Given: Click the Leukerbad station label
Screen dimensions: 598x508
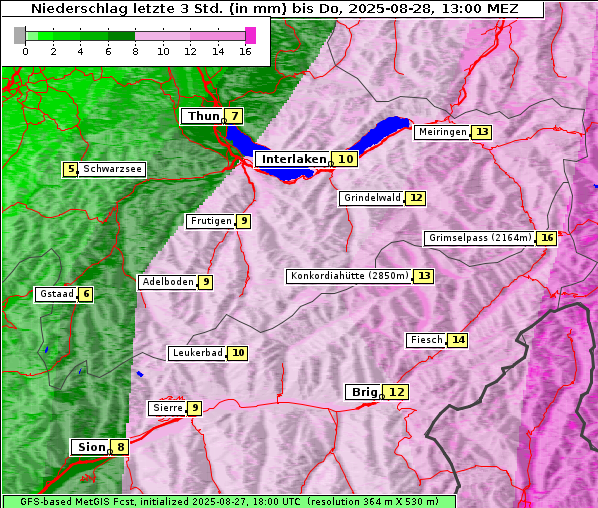Looking at the screenshot, I should (198, 353).
